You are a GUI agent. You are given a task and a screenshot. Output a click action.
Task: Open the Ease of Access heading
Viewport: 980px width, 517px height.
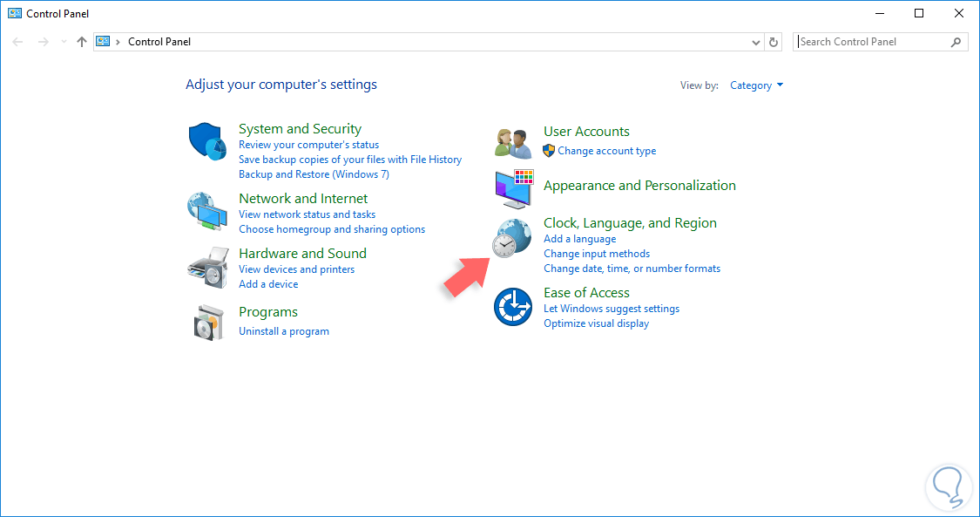(x=586, y=293)
